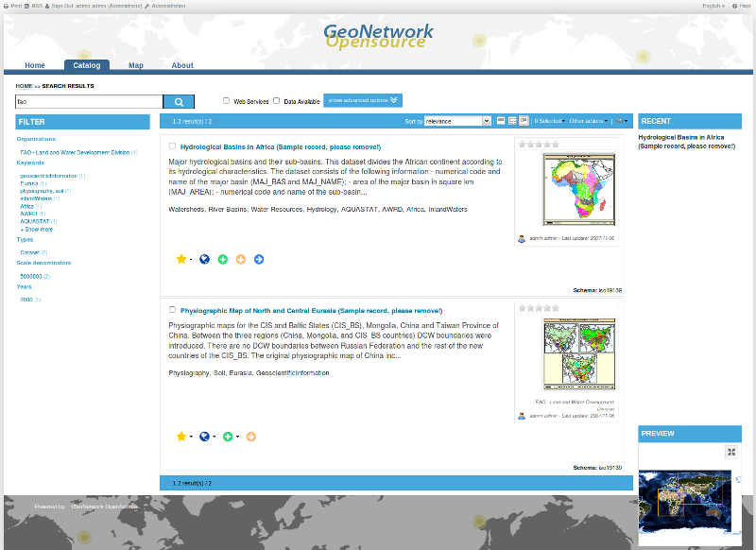
Task: Click the globe icon on Hydrological Basins
Action: (x=204, y=259)
